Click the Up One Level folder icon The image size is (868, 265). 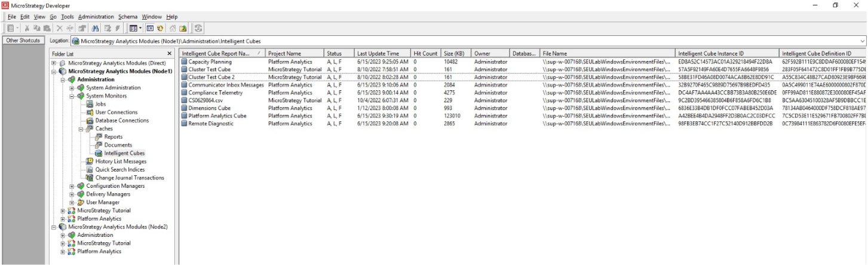(x=183, y=28)
